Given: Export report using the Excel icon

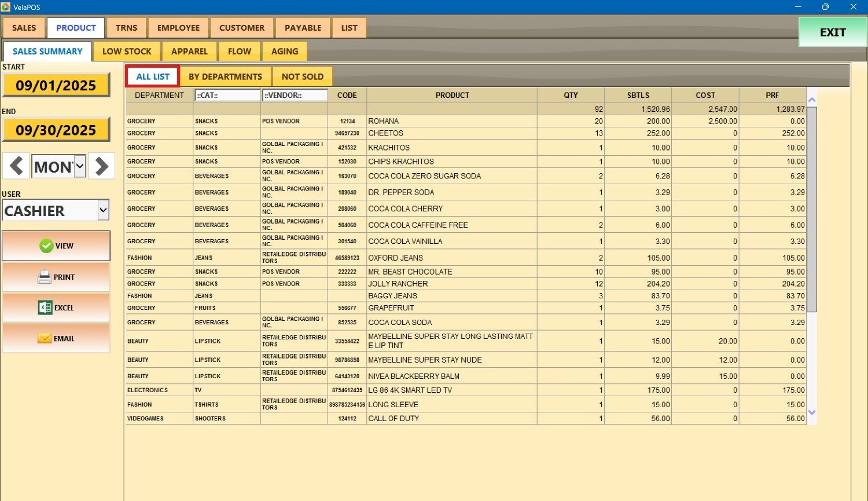Looking at the screenshot, I should click(45, 308).
